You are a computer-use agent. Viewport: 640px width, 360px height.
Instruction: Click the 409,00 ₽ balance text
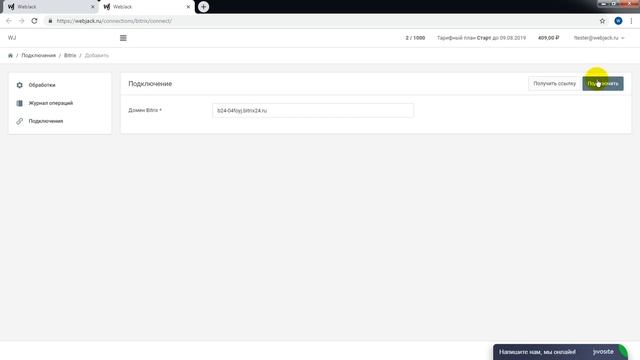pos(548,38)
